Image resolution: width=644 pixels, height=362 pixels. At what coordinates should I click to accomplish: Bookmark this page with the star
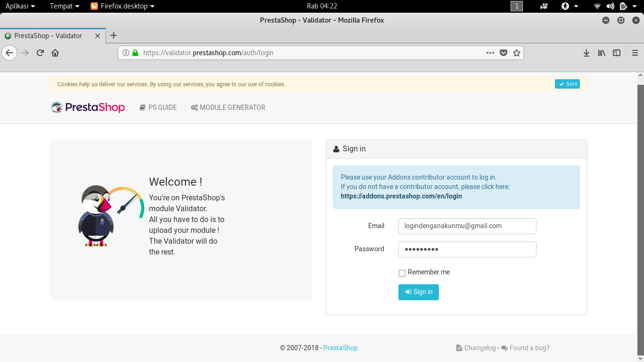[517, 53]
